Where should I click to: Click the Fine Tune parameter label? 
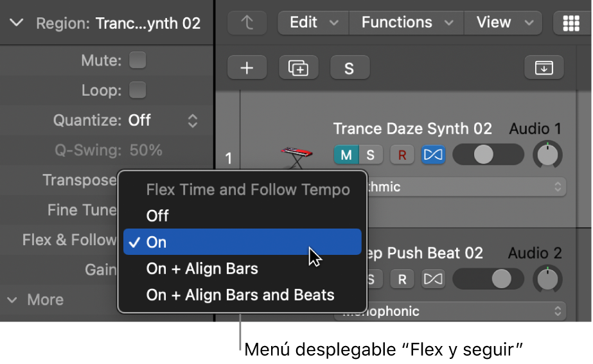82,210
